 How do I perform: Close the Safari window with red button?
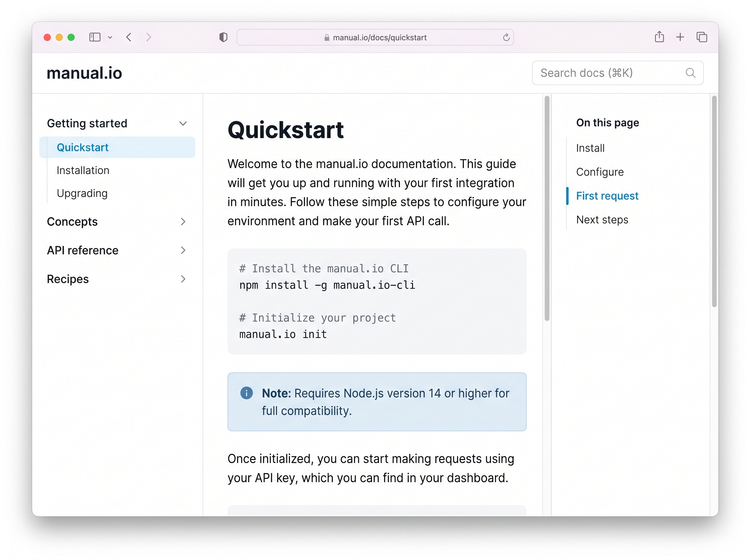[x=47, y=37]
